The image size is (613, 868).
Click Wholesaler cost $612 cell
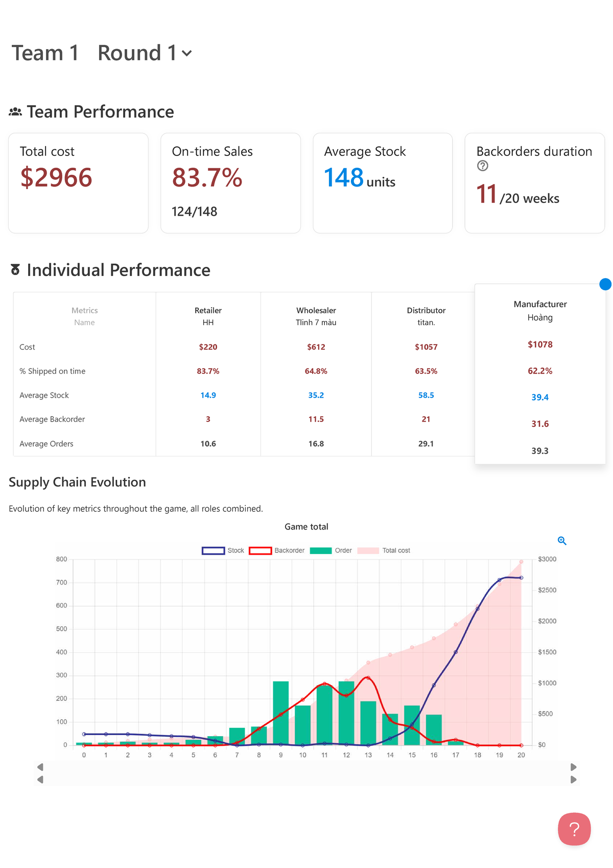[316, 347]
